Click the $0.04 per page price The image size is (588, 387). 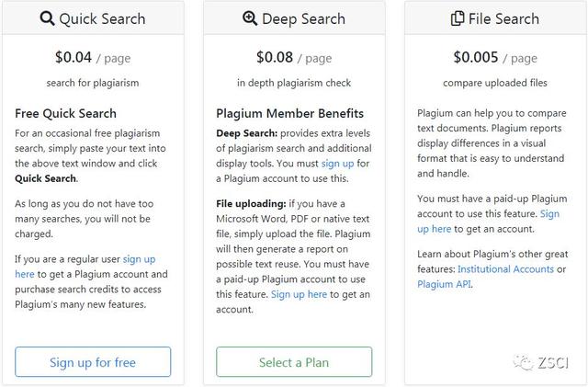tap(73, 57)
